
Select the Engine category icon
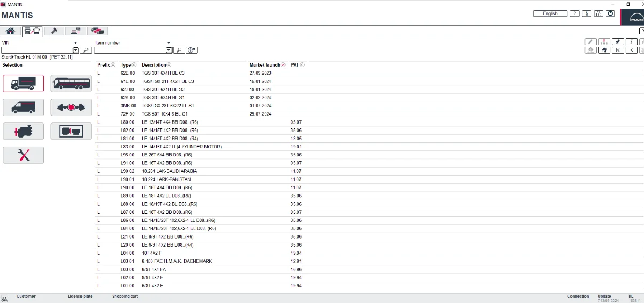[x=24, y=131]
